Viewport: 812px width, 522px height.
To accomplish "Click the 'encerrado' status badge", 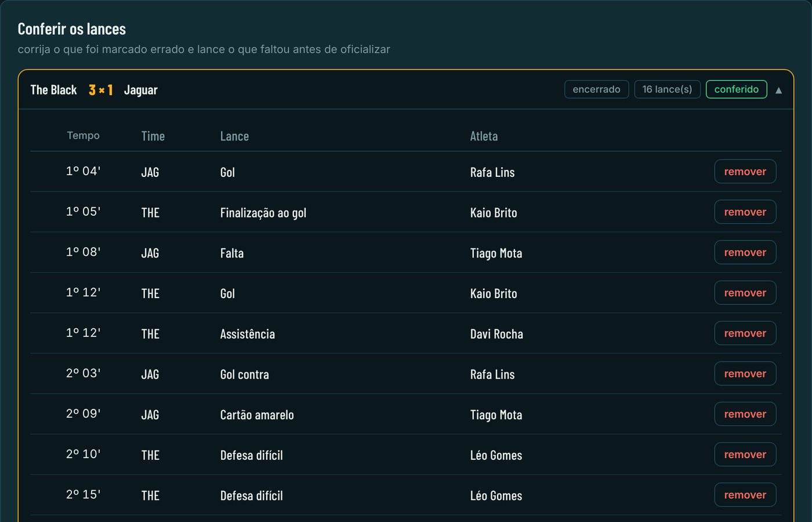I will (596, 89).
